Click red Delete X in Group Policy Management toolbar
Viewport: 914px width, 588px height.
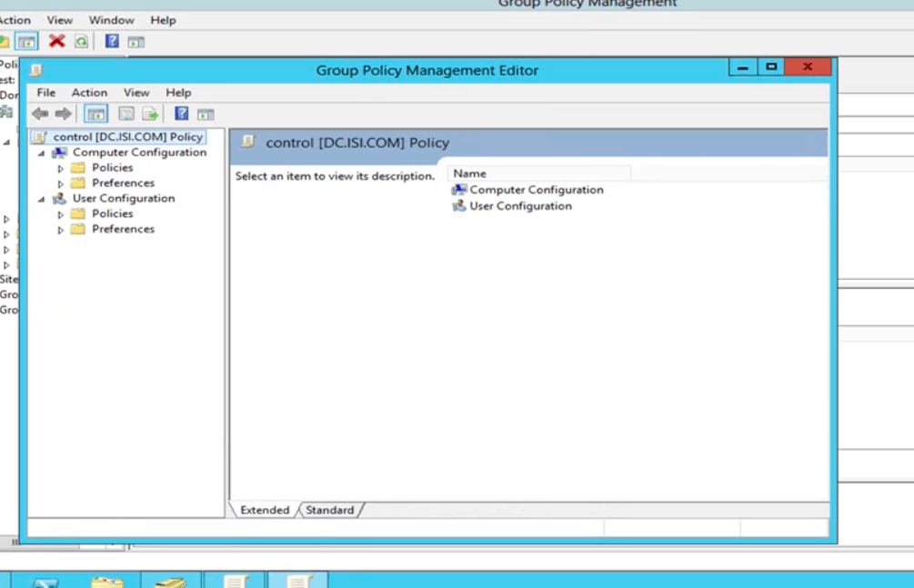tap(56, 41)
